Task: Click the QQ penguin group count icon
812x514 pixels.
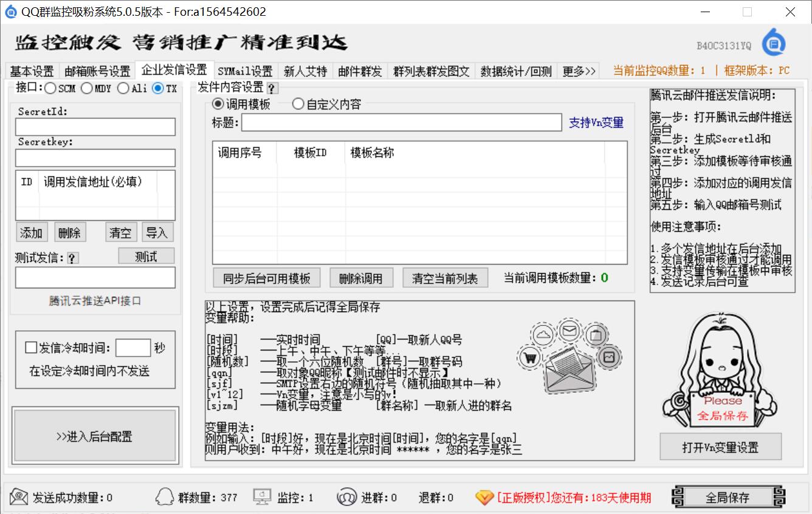Action: (164, 497)
